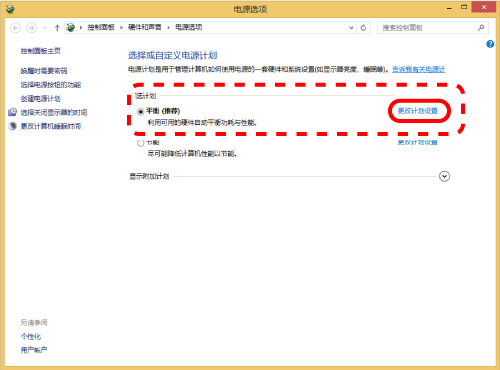
Task: Open 创建电源计划 link
Action: [41, 99]
